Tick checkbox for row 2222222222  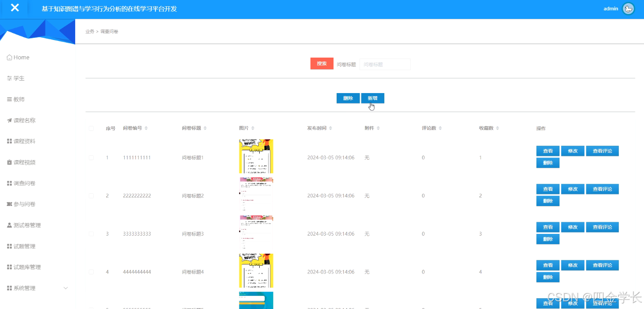(x=91, y=196)
